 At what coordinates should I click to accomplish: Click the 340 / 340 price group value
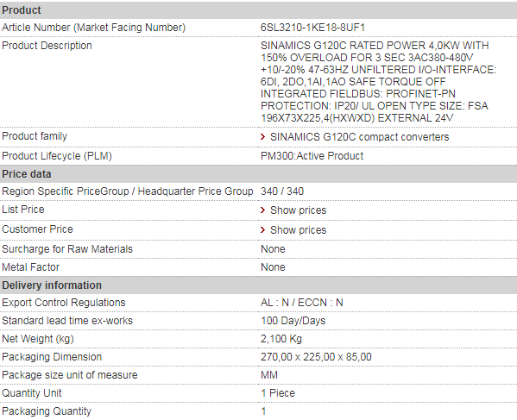pyautogui.click(x=282, y=191)
